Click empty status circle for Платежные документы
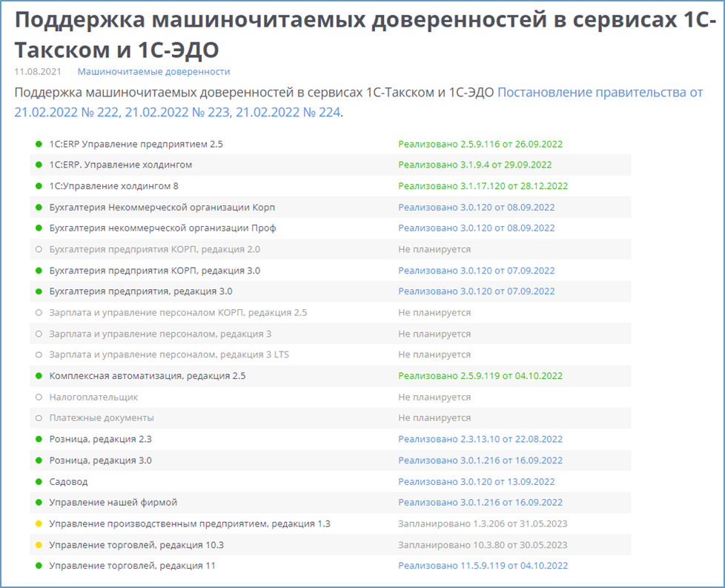Screen dimensions: 725x588 coord(39,417)
